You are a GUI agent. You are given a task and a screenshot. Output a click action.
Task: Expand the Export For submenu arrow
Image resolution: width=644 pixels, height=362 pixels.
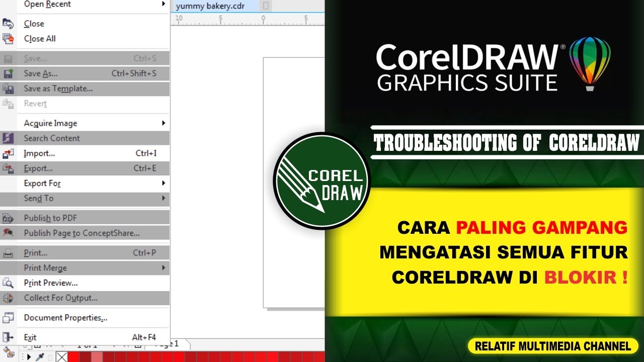[164, 183]
